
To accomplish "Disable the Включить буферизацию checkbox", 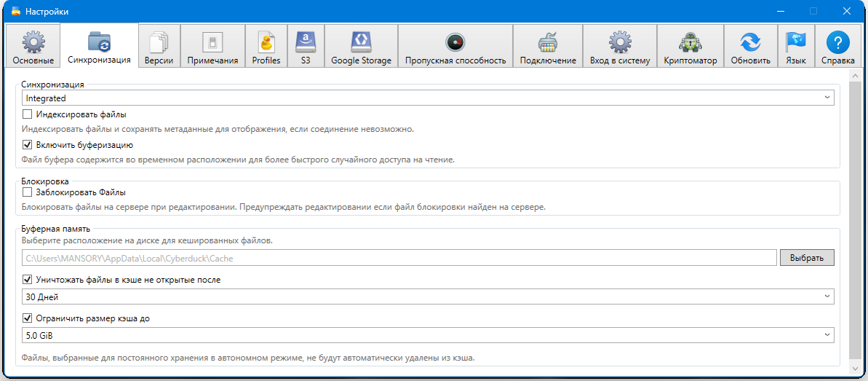I will point(28,145).
